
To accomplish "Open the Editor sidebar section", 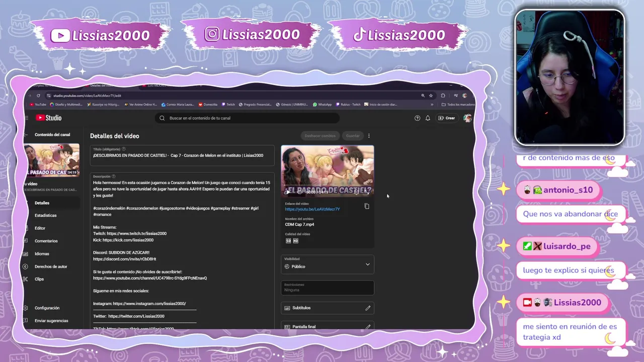I will tap(52, 228).
